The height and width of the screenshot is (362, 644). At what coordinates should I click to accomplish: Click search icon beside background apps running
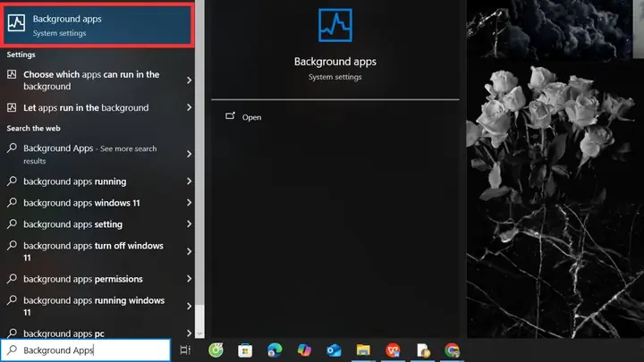[x=12, y=181]
